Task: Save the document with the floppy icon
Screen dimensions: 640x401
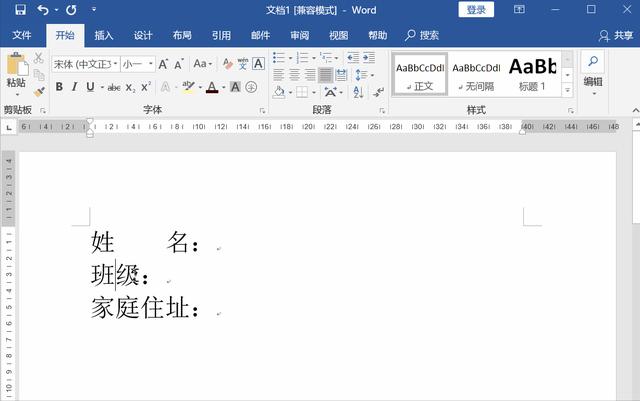Action: click(x=20, y=9)
